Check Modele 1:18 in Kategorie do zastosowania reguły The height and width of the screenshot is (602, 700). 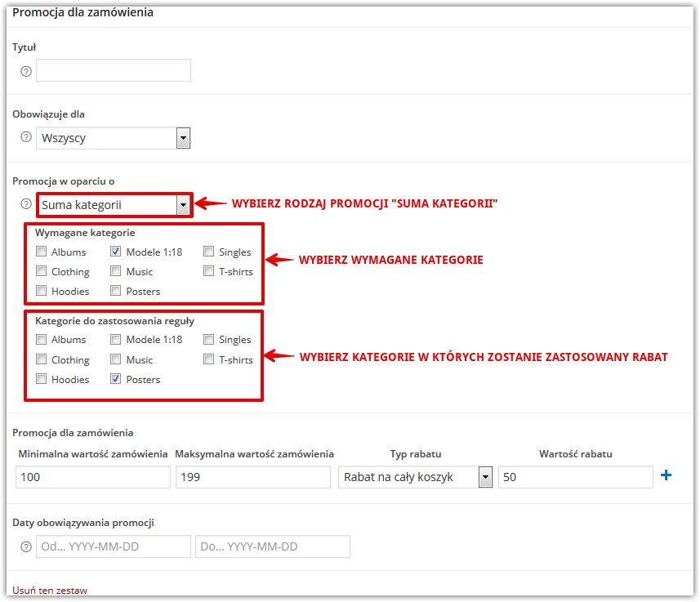tap(116, 340)
